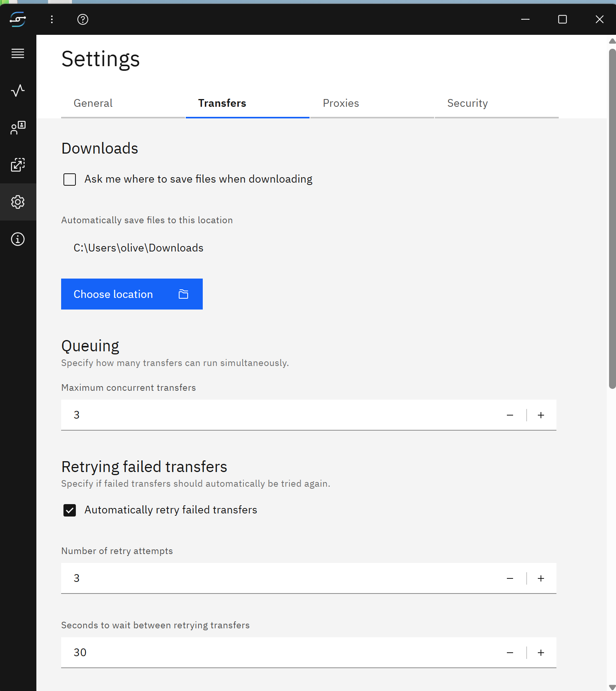Viewport: 616px width, 691px height.
Task: Click the Choose location button
Action: 132,294
